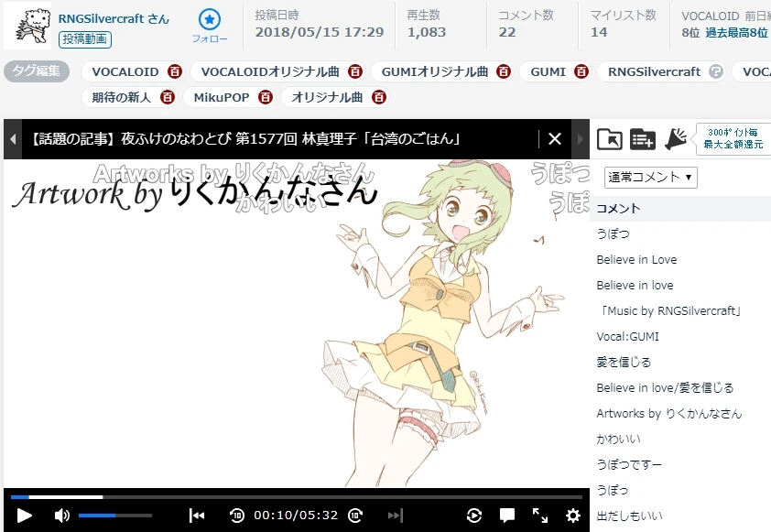The height and width of the screenshot is (532, 771).
Task: Enter fullscreen mode
Action: (x=540, y=516)
